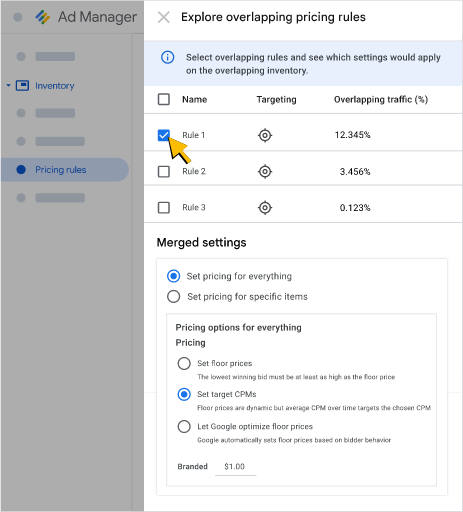Click the blue dot beside Pricing rules
Image resolution: width=463 pixels, height=512 pixels.
tap(21, 170)
